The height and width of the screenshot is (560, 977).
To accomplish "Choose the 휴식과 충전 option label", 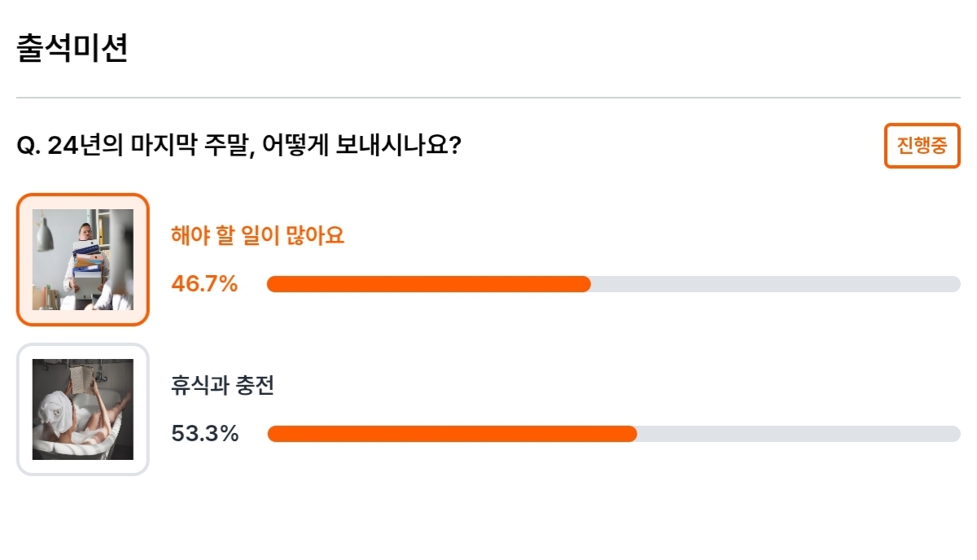I will point(222,385).
